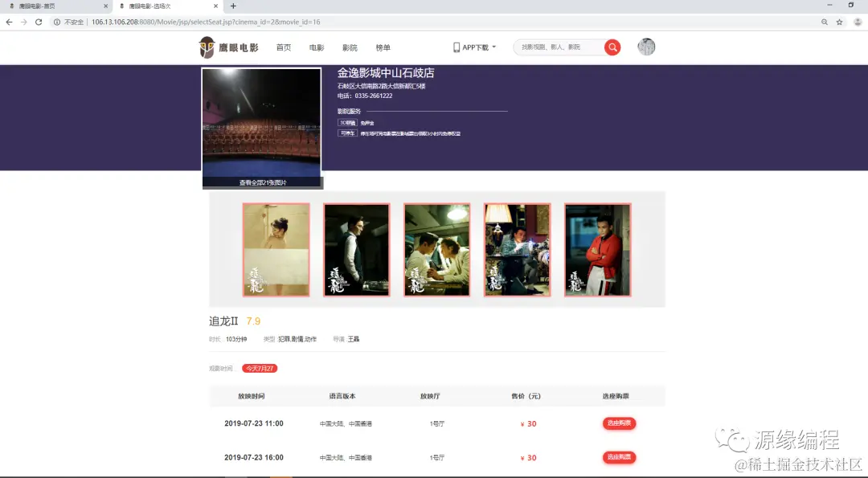
Task: Click the duration text 103分钟
Action: (236, 339)
